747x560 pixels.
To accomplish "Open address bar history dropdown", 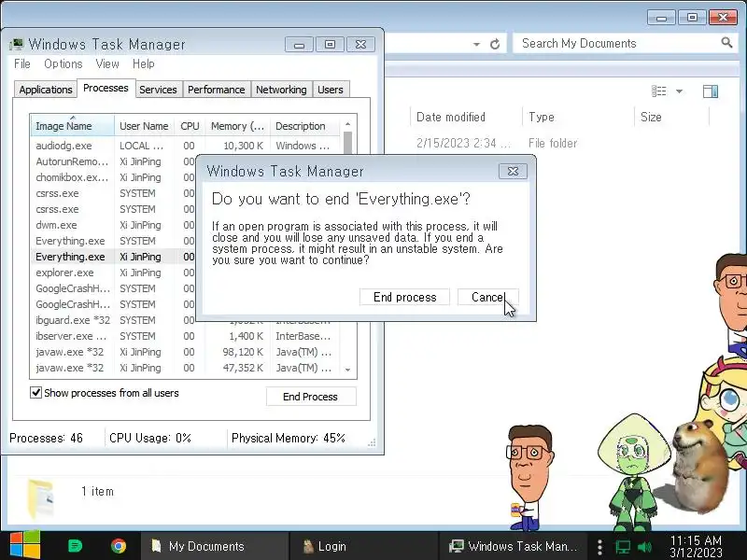I will click(x=476, y=44).
